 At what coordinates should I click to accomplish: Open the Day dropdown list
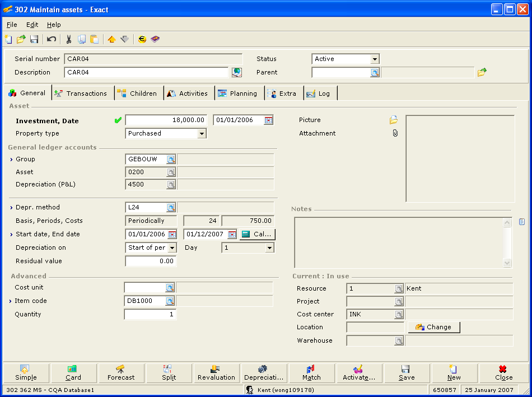click(x=269, y=247)
